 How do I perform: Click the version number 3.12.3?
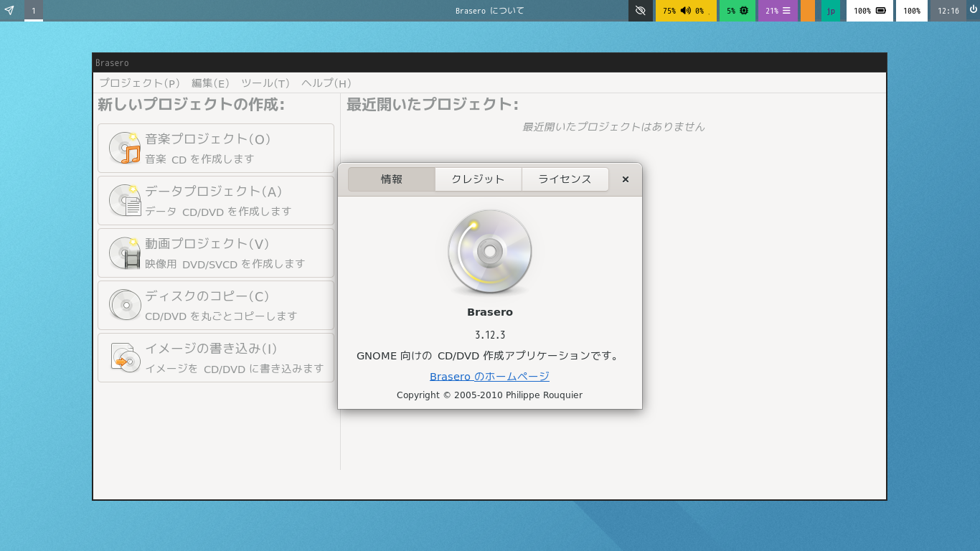(x=490, y=335)
